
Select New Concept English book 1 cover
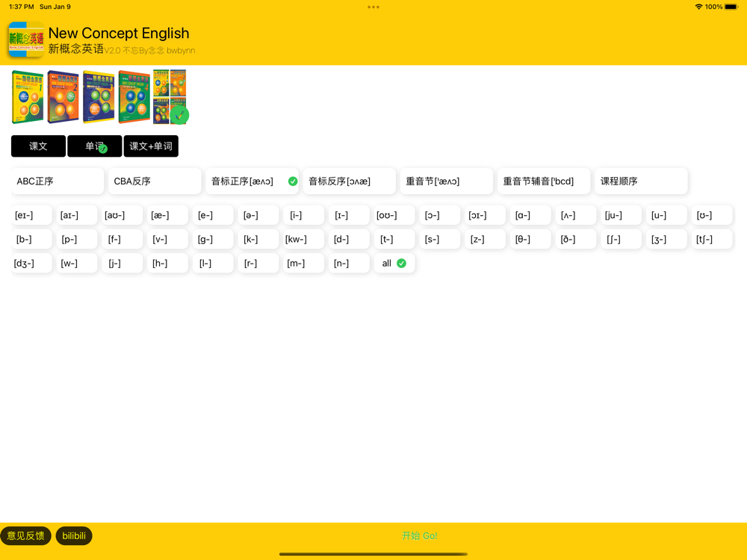pos(28,96)
